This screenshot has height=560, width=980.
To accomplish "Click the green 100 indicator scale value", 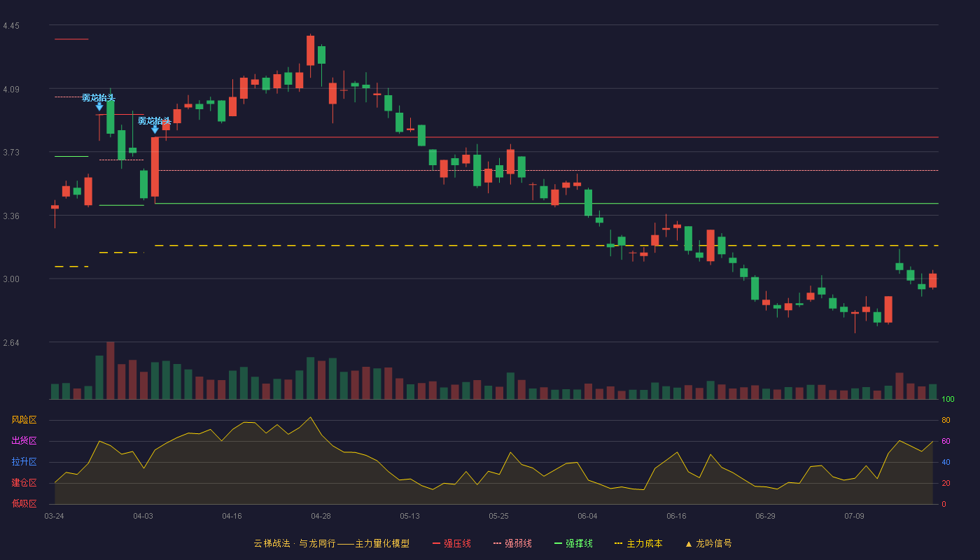I will (948, 400).
